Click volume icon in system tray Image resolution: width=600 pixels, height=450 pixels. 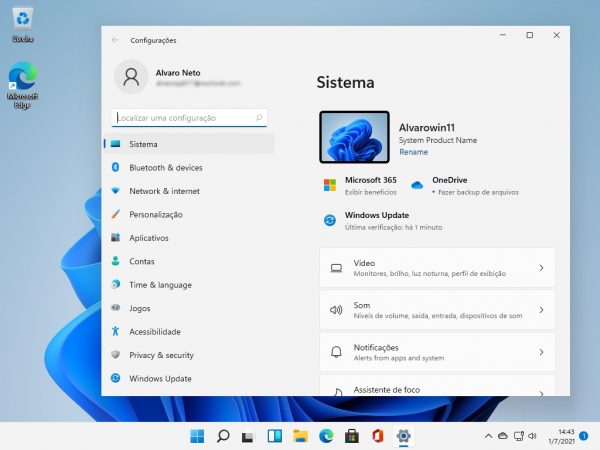[x=532, y=436]
